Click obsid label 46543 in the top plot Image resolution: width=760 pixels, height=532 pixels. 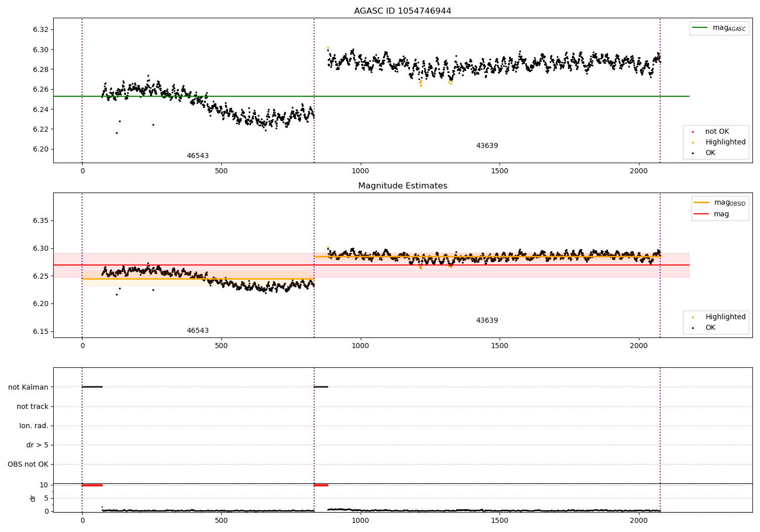pyautogui.click(x=198, y=156)
